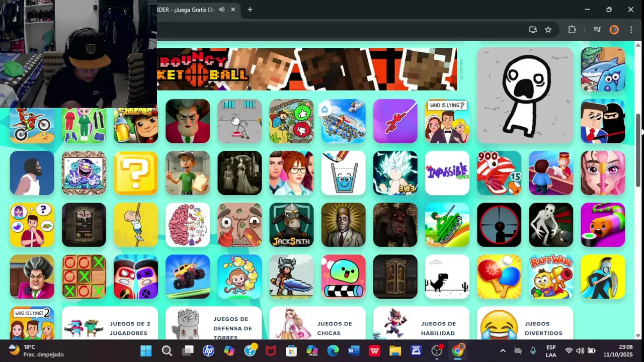Open Windows taskbar search
644x362 pixels.
click(167, 350)
